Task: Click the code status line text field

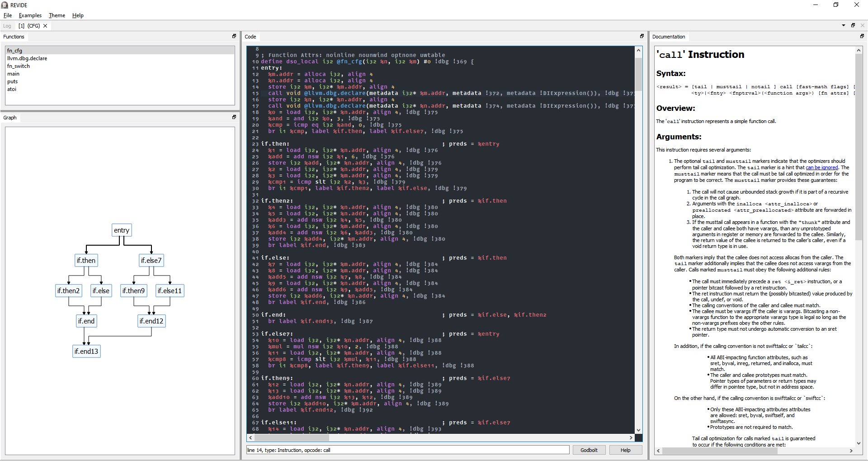Action: point(408,450)
